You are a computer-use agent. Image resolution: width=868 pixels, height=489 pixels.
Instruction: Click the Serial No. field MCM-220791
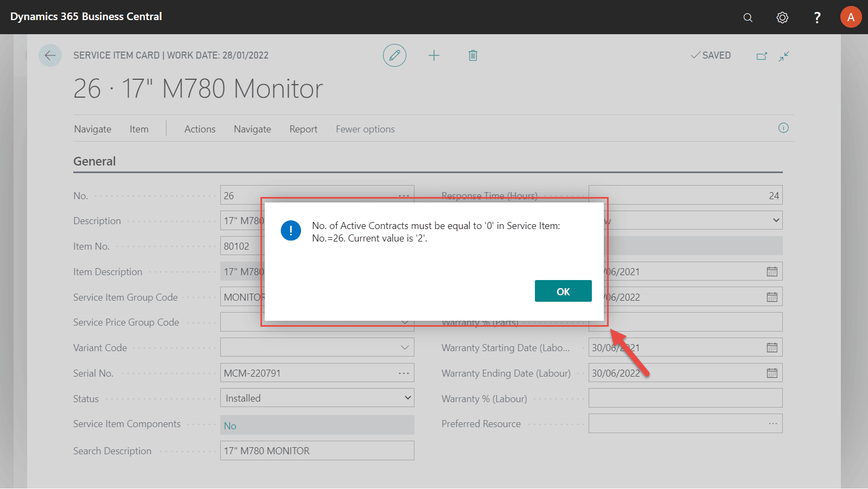coord(317,373)
